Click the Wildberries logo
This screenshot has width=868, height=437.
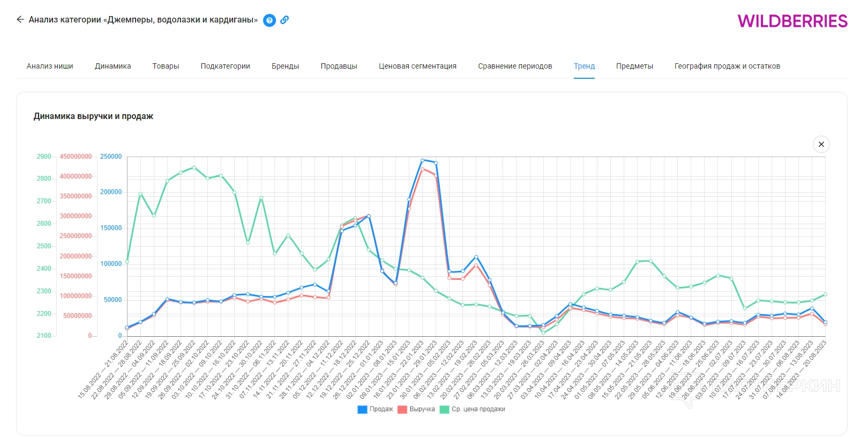[792, 21]
